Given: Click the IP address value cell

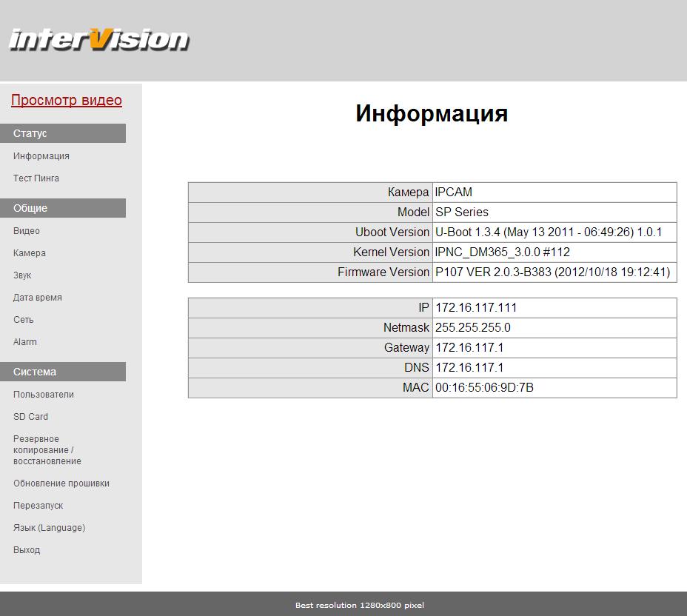Looking at the screenshot, I should 554,307.
